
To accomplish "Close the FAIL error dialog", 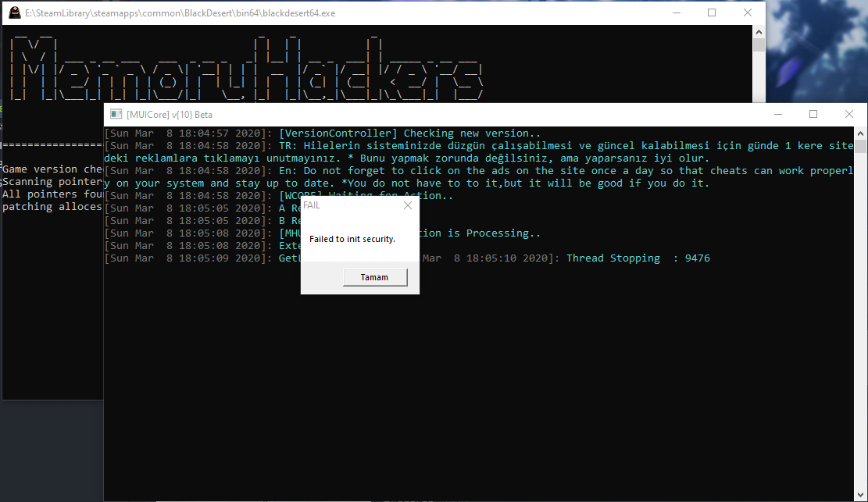I will click(x=407, y=205).
